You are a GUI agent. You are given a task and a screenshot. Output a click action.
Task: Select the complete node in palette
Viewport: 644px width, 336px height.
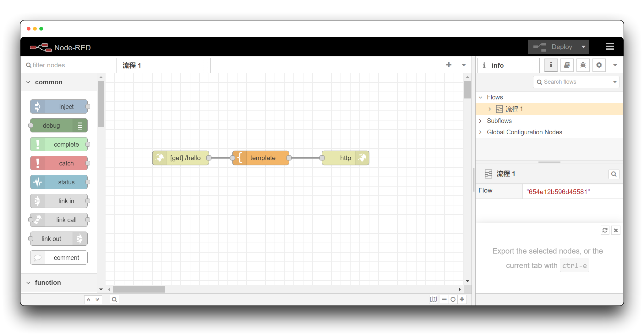click(x=59, y=144)
